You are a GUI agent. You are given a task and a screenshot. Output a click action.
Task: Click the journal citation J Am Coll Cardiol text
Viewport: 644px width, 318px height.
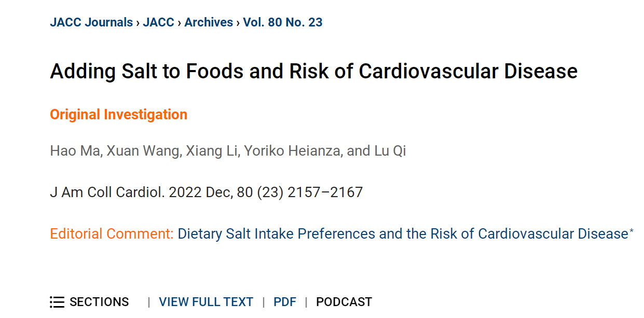point(207,192)
